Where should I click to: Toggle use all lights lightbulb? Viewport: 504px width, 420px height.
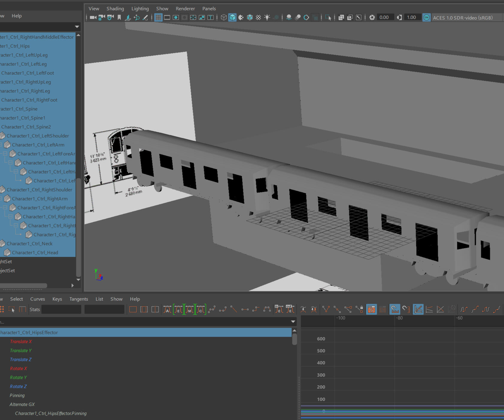click(x=267, y=18)
